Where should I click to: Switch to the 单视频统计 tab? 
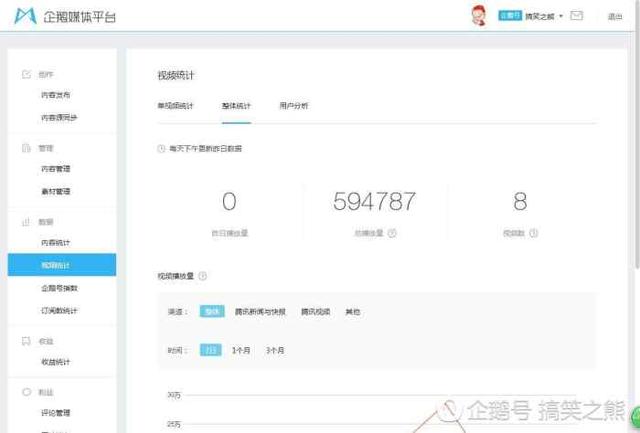[x=175, y=105]
